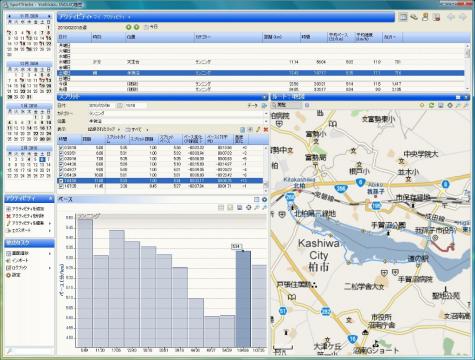Image resolution: width=475 pixels, height=360 pixels.
Task: Click the start time field next to the date
Action: [135, 106]
